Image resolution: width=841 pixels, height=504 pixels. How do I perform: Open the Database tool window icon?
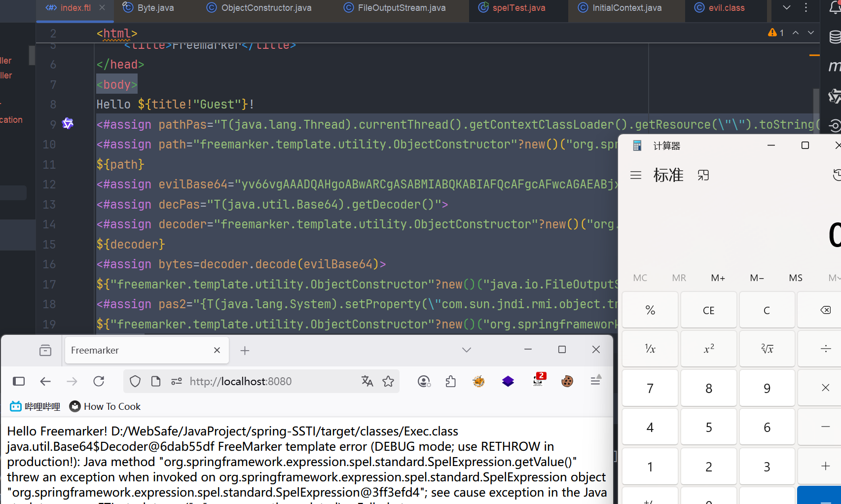point(835,37)
